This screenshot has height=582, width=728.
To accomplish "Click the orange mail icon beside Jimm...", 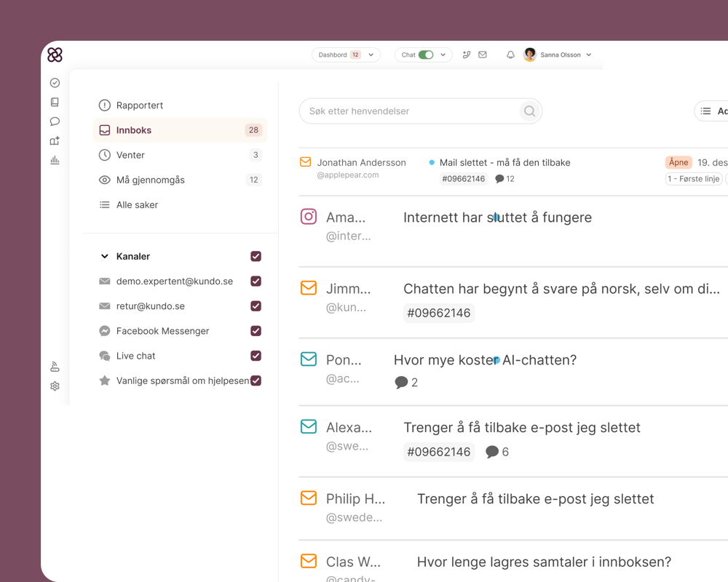I will 309,288.
